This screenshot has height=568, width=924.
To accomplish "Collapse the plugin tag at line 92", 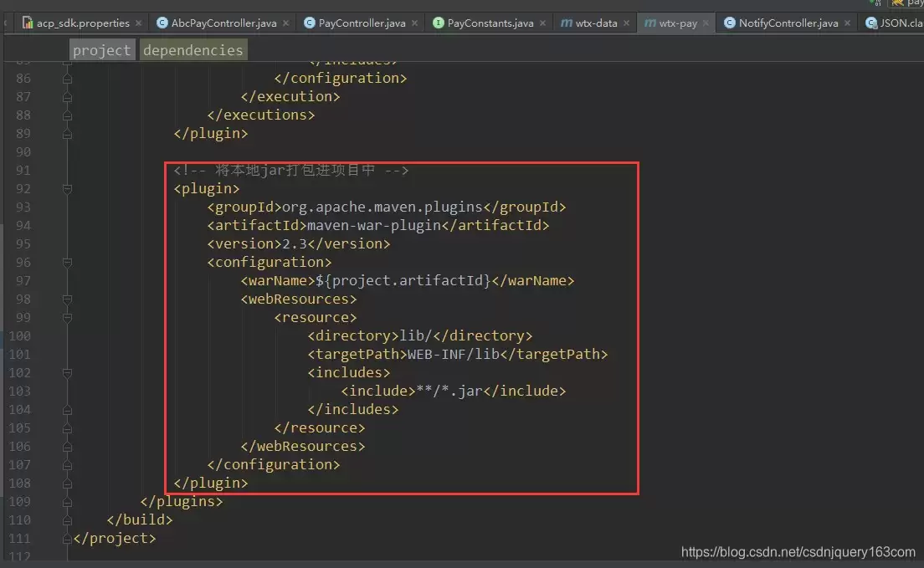I will tap(67, 189).
